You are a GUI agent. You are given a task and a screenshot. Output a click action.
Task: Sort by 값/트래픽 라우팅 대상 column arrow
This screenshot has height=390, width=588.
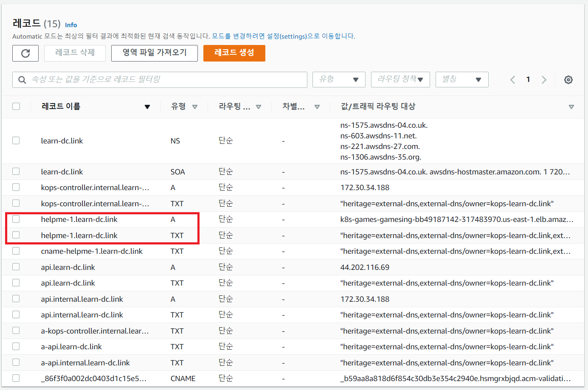571,107
